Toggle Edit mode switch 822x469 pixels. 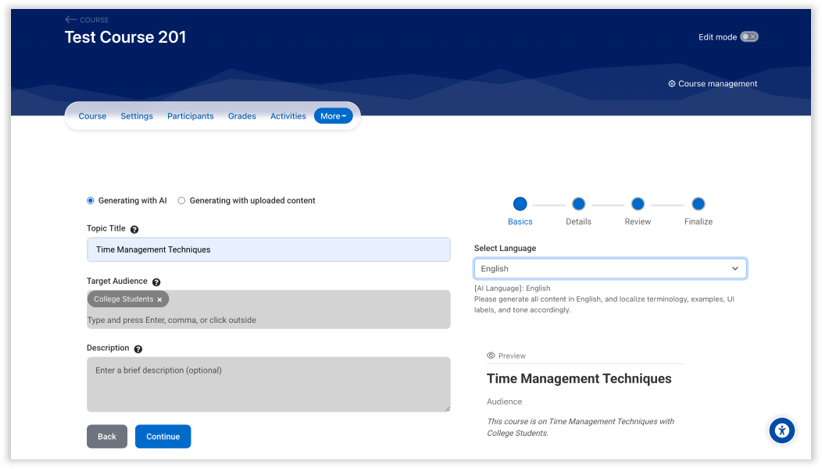pos(749,37)
